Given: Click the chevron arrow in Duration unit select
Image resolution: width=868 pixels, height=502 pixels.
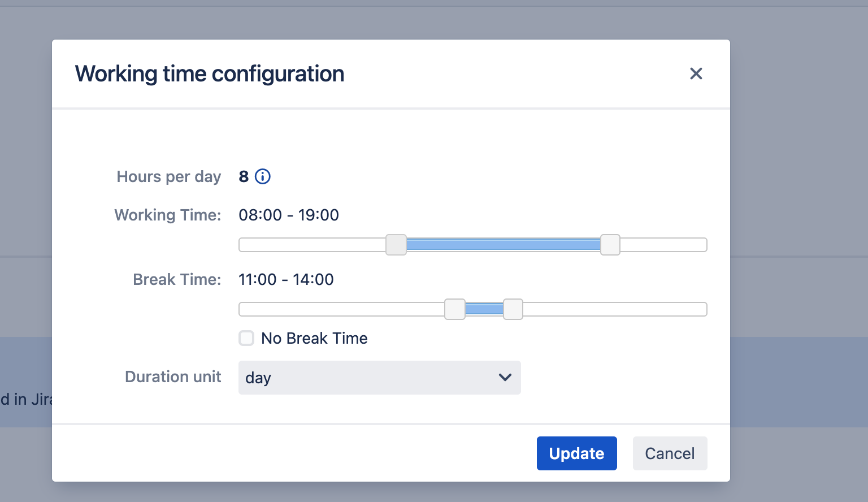Looking at the screenshot, I should point(505,377).
